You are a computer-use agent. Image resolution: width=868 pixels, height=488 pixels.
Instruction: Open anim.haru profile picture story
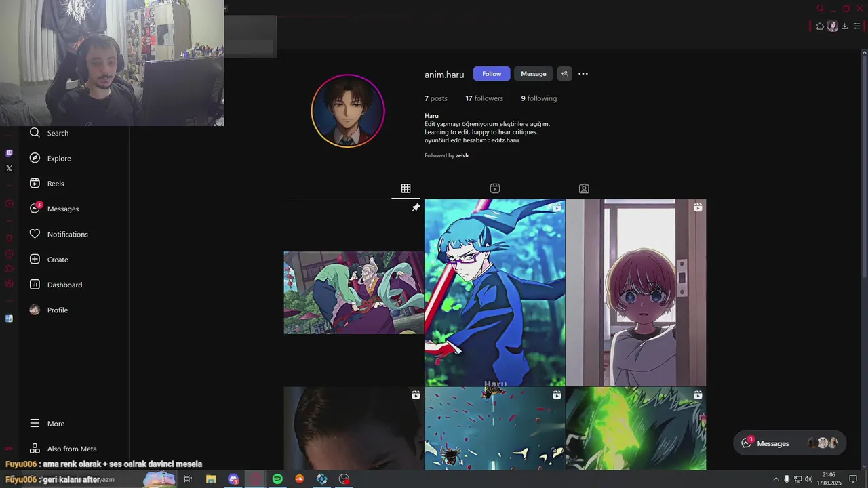point(348,111)
